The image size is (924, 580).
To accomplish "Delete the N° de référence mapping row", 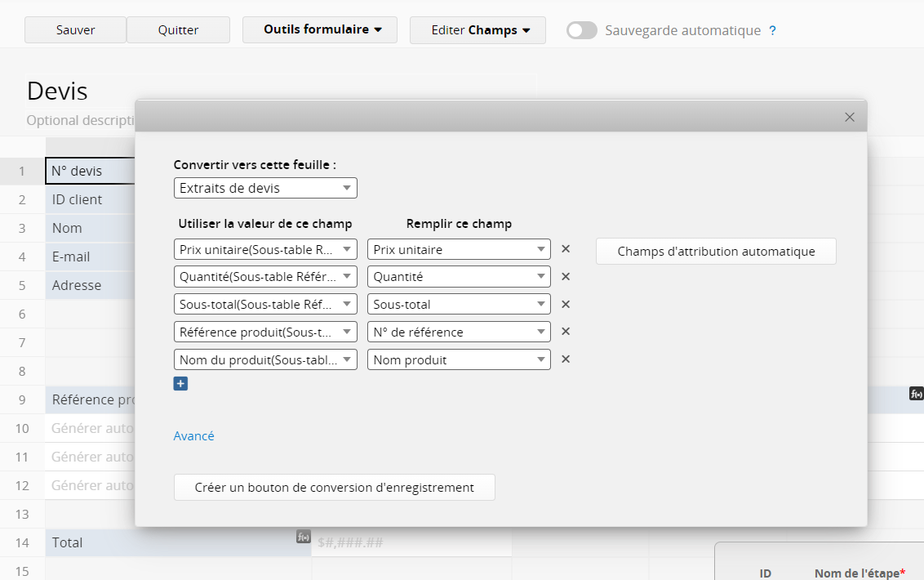I will pos(565,332).
